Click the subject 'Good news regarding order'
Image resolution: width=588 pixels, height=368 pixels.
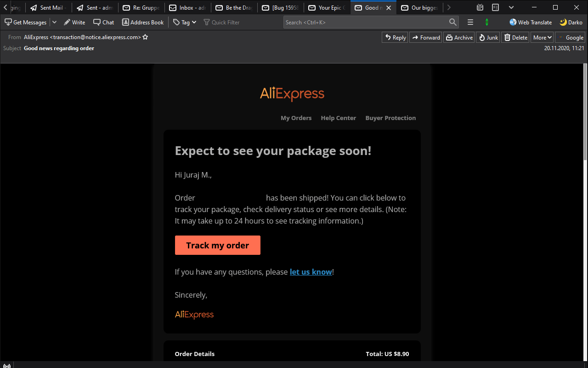pyautogui.click(x=59, y=48)
